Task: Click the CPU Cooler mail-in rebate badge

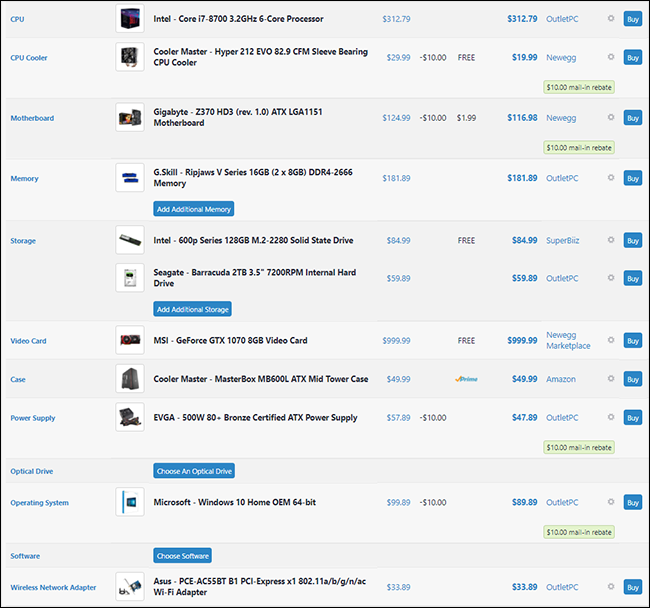Action: (x=579, y=87)
